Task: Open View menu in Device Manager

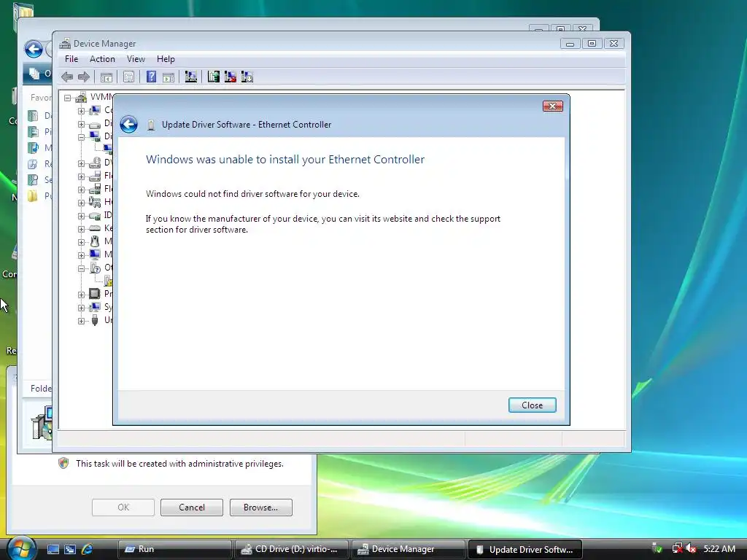Action: tap(136, 59)
